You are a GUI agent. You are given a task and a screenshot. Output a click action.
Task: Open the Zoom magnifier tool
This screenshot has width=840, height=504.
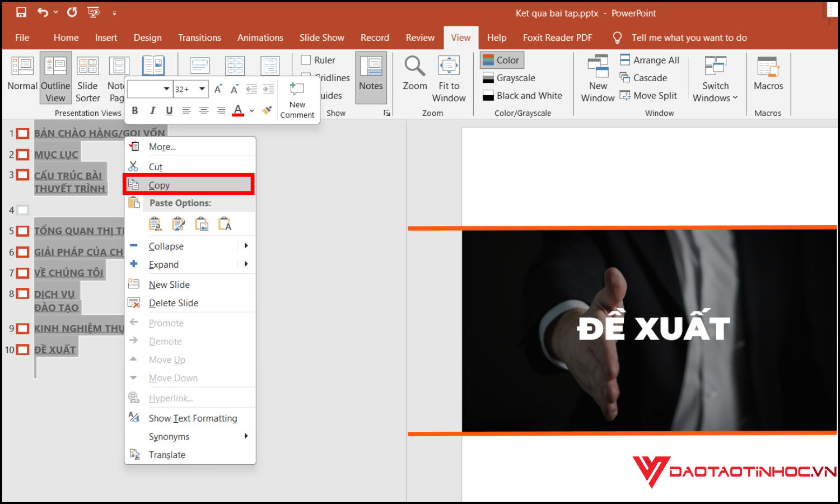click(414, 67)
